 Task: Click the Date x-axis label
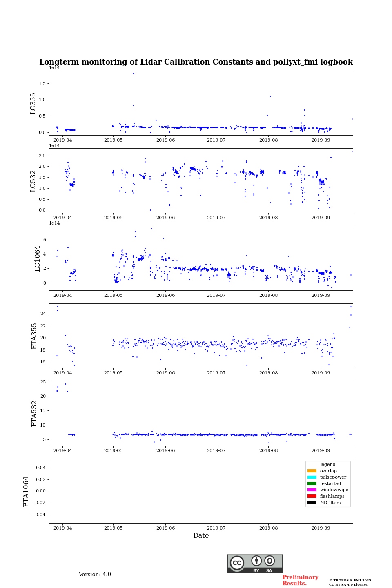coord(201,536)
